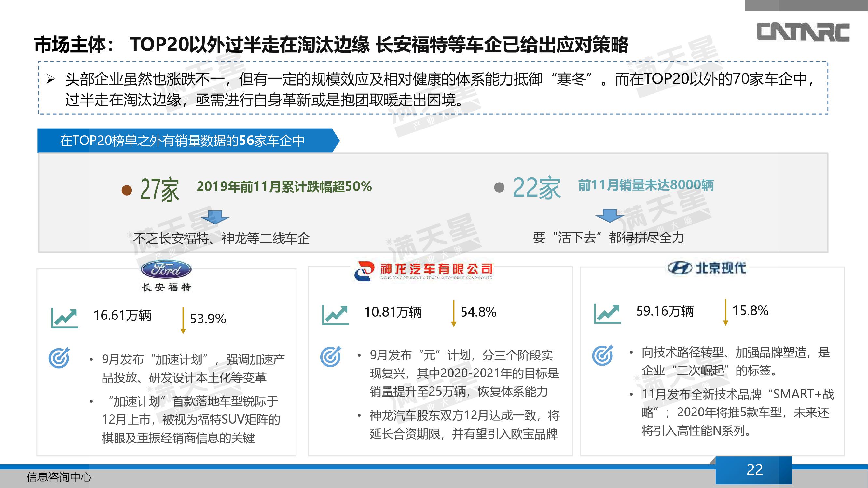
Task: Click target icon in 长安福特 card
Action: point(59,358)
